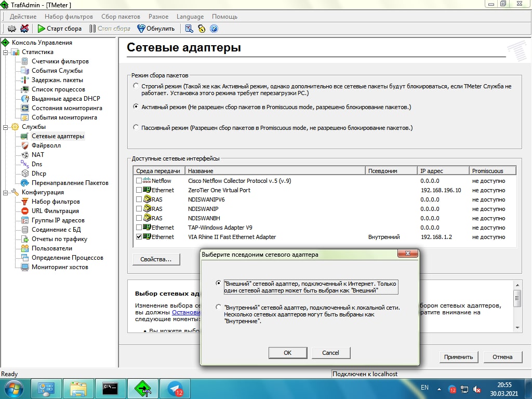Sort by the Название column header
This screenshot has height=399, width=532.
pos(275,170)
